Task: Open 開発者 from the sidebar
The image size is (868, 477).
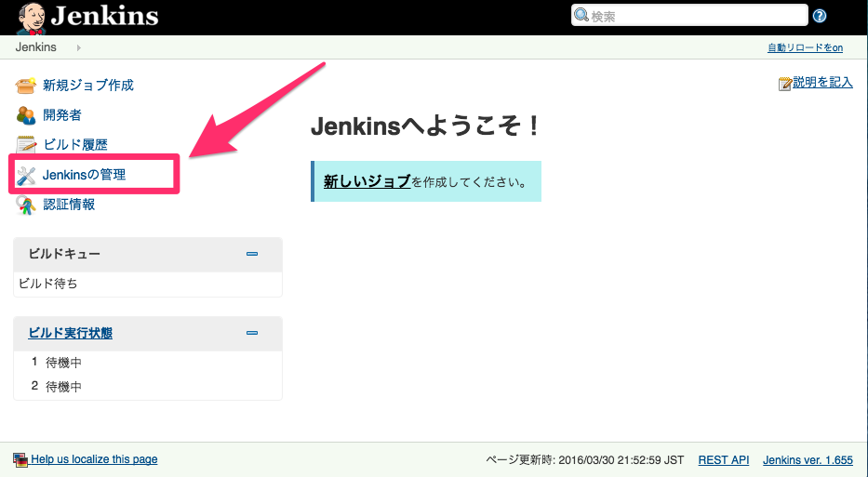Action: pos(62,115)
